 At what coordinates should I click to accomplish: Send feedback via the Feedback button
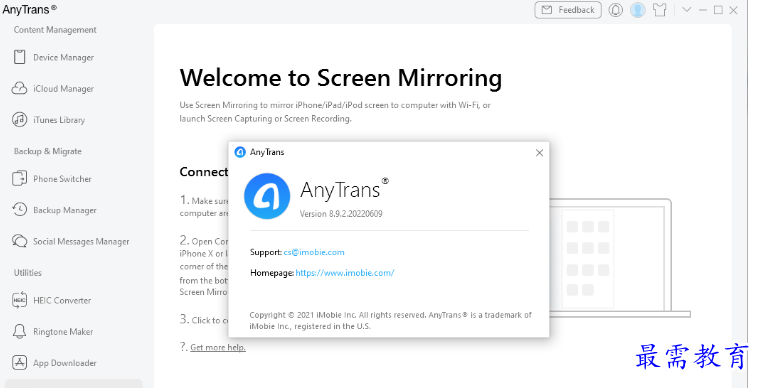click(568, 10)
